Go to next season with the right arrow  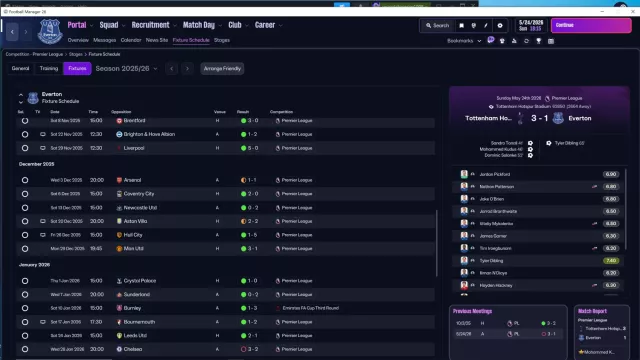click(187, 69)
